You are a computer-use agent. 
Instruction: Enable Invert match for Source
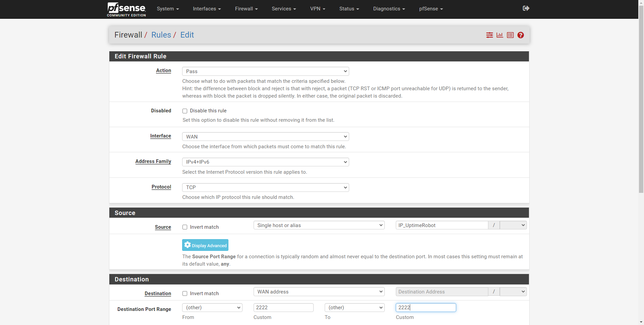[x=185, y=227]
